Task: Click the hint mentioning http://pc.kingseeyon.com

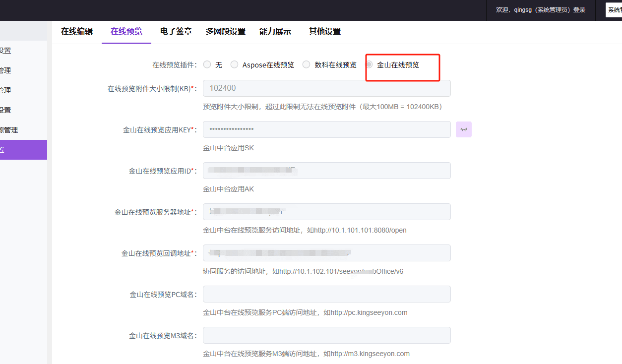Action: tap(305, 312)
